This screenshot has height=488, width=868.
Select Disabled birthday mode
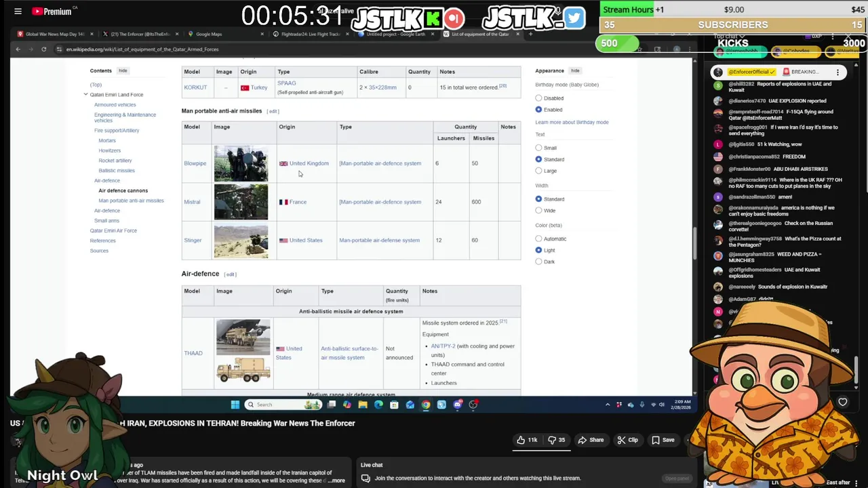tap(538, 98)
